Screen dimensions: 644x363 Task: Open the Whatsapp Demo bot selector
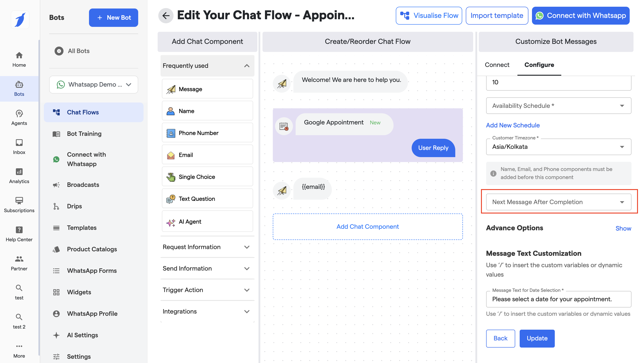93,85
